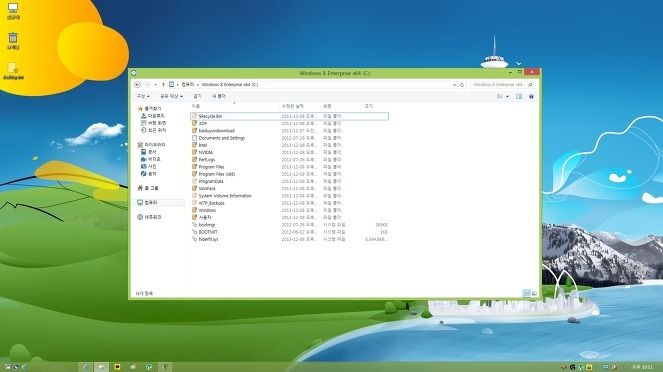The width and height of the screenshot is (663, 372).
Task: Click the 3DP folder icon
Action: pos(195,123)
